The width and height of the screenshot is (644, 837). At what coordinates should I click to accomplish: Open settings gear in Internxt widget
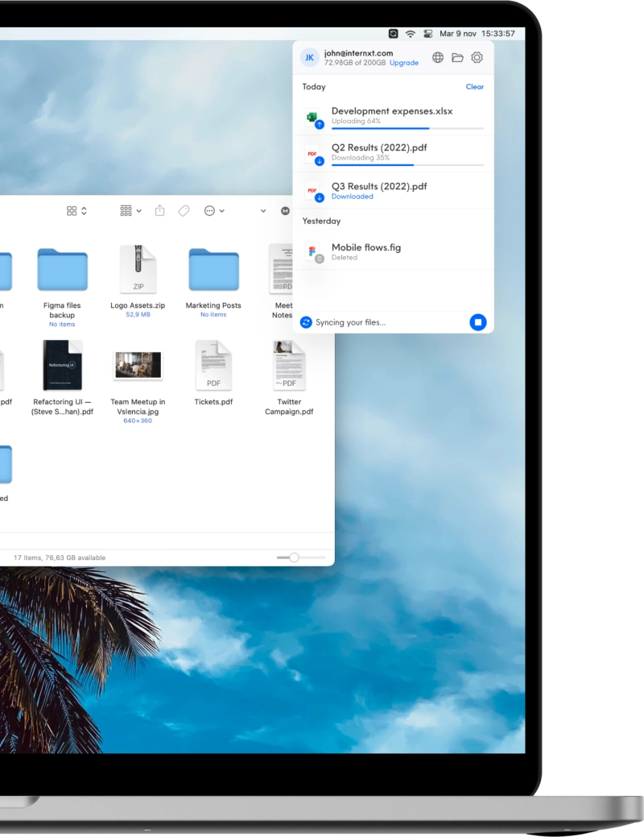(477, 58)
